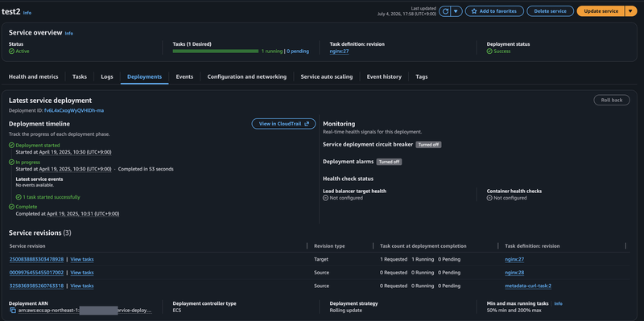This screenshot has width=644, height=321.
Task: Click 'Completed in 53 seconds' text
Action: 146,169
